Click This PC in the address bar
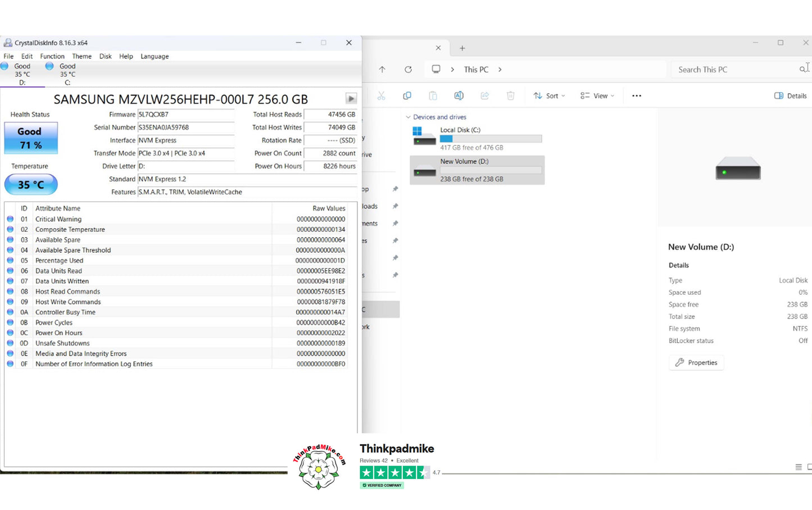This screenshot has height=510, width=812. [x=476, y=70]
